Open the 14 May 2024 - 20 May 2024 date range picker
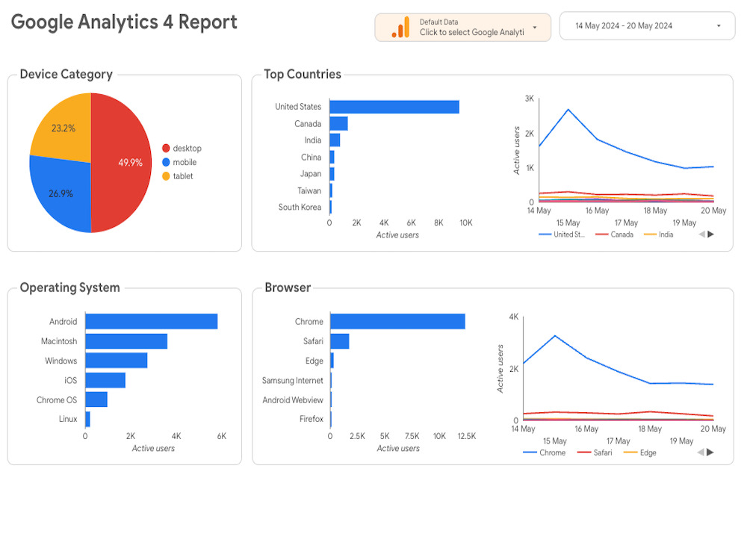Screen dimensions: 747x560 point(647,25)
